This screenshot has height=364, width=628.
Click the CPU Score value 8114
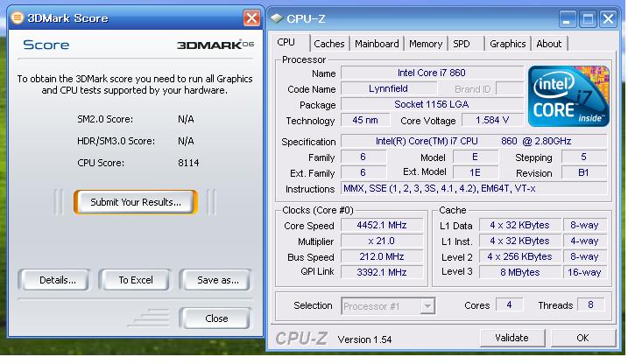click(188, 163)
